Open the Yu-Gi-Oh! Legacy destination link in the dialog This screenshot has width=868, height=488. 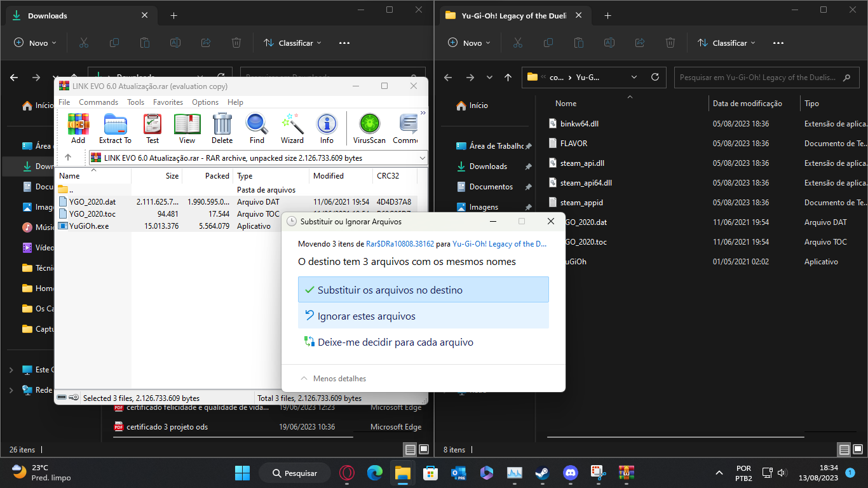(499, 243)
